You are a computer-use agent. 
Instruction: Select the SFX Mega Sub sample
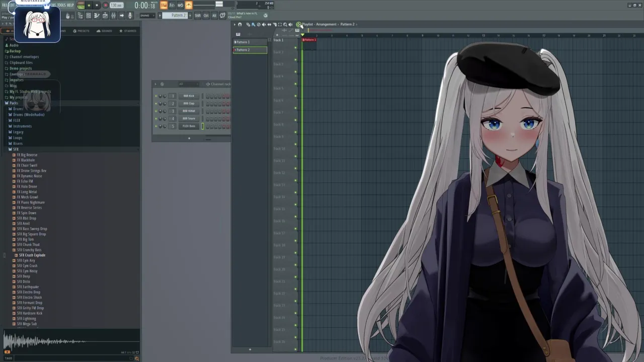(x=27, y=324)
